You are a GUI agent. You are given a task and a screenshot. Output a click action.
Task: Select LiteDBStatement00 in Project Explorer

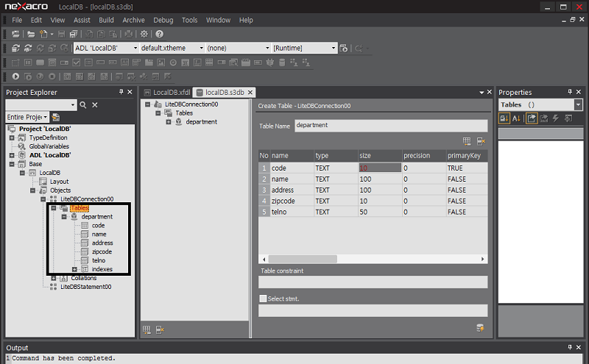(x=86, y=287)
